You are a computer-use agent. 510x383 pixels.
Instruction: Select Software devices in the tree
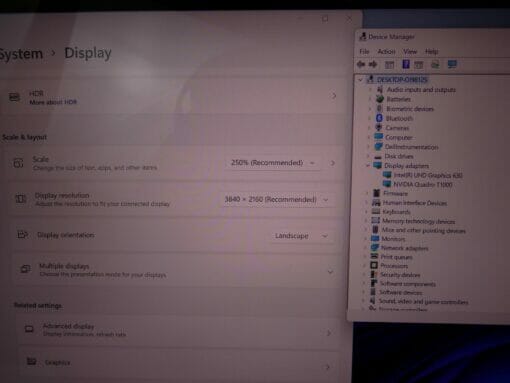click(x=401, y=292)
